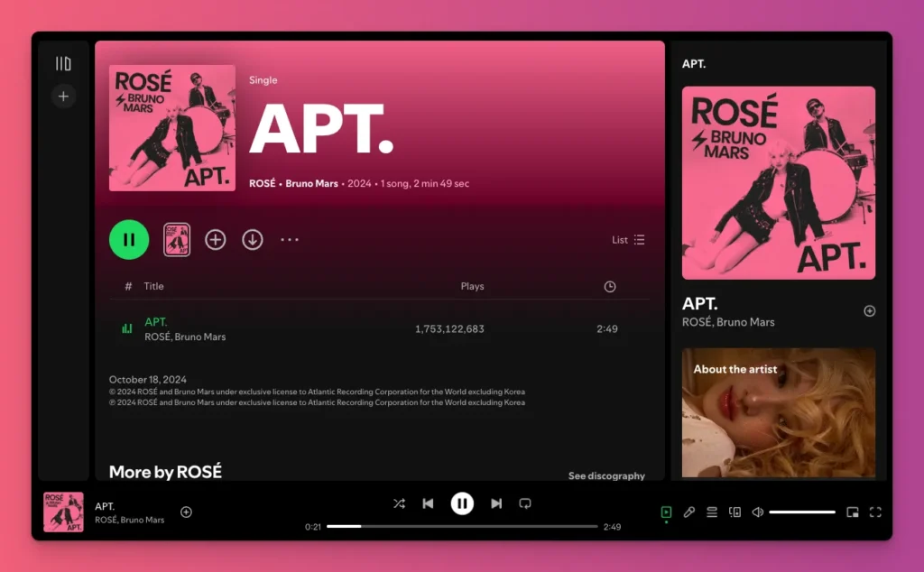Open more options three-dot menu
Image resolution: width=924 pixels, height=572 pixels.
(x=290, y=240)
